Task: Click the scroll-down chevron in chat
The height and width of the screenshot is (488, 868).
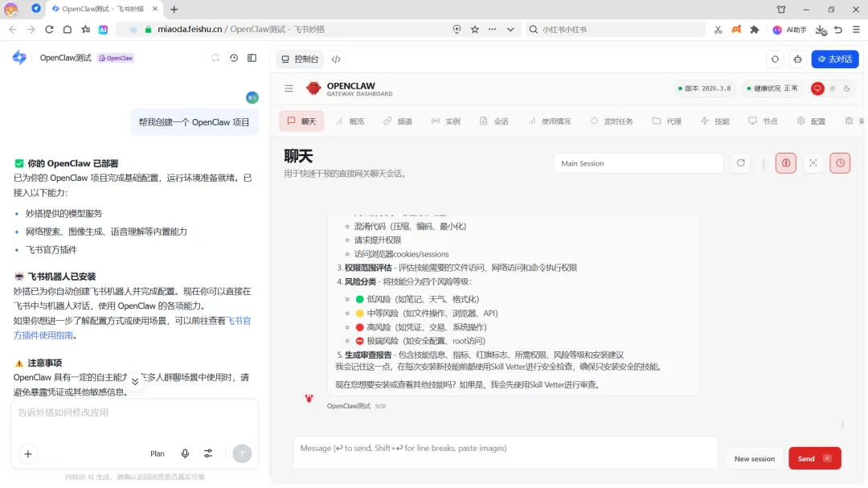Action: pos(134,382)
